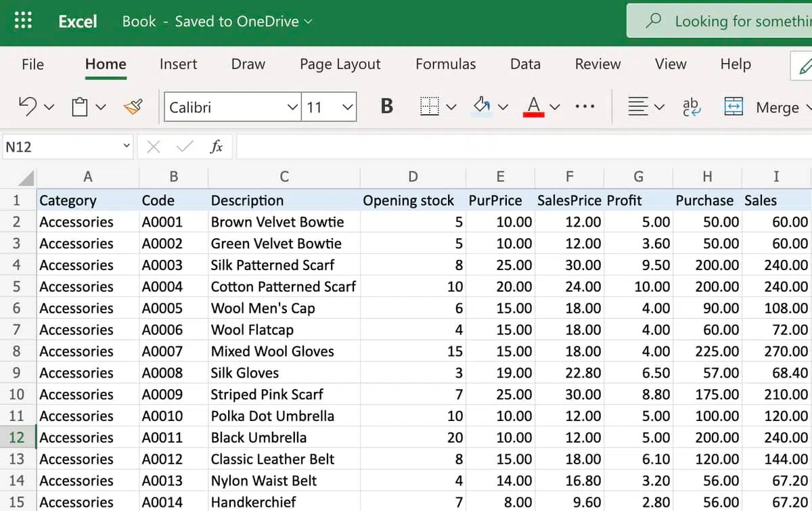Click the Merge cells icon
Viewport: 812px width, 511px height.
(733, 107)
